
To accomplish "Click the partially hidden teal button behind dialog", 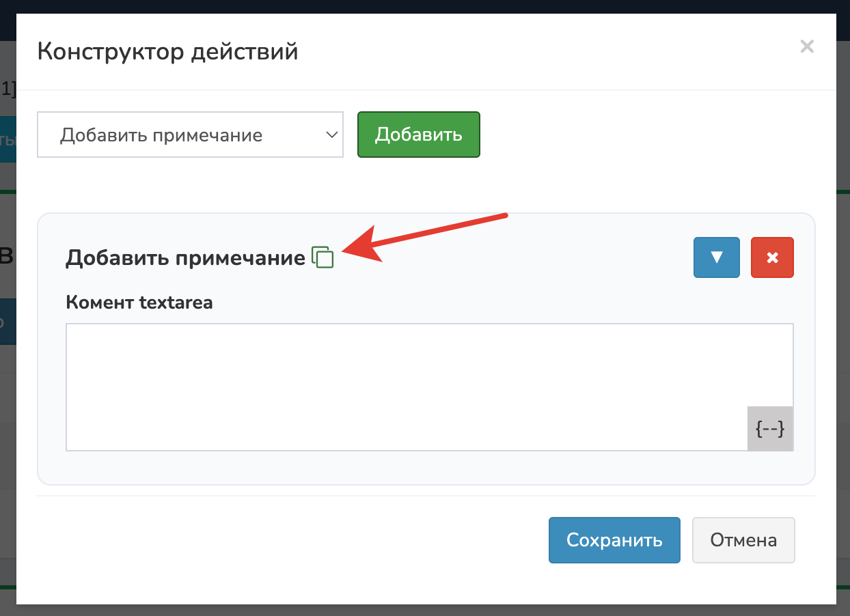I will (8, 139).
